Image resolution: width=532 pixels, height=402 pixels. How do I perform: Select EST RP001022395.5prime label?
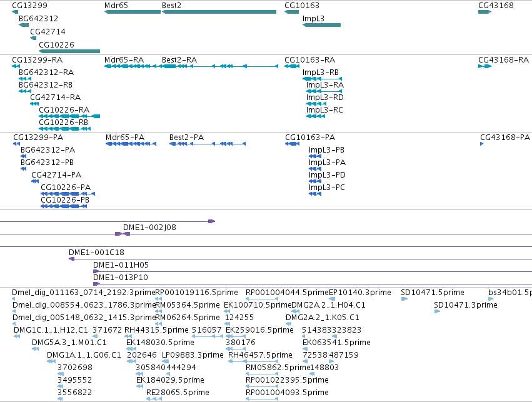[287, 380]
